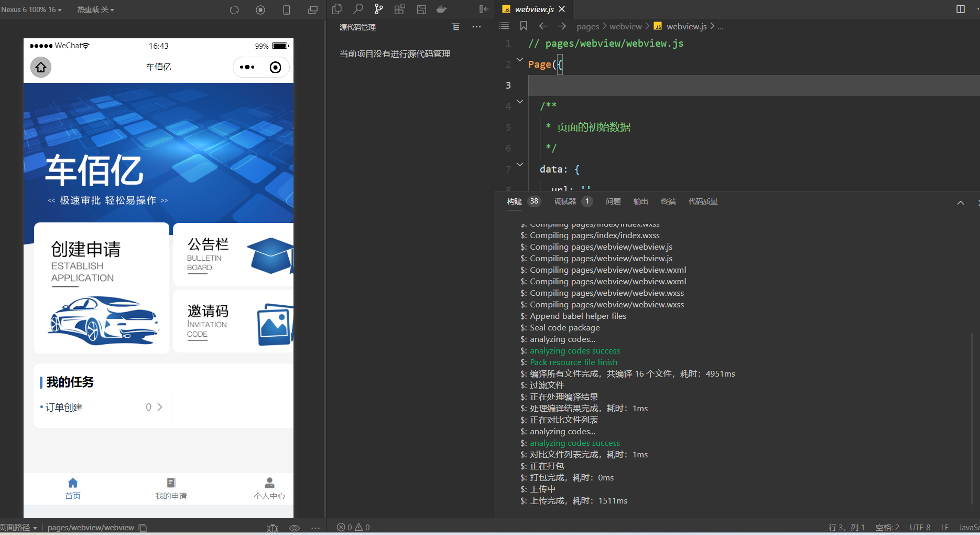Navigate forward with the right arrow
The height and width of the screenshot is (535, 980).
(x=562, y=26)
